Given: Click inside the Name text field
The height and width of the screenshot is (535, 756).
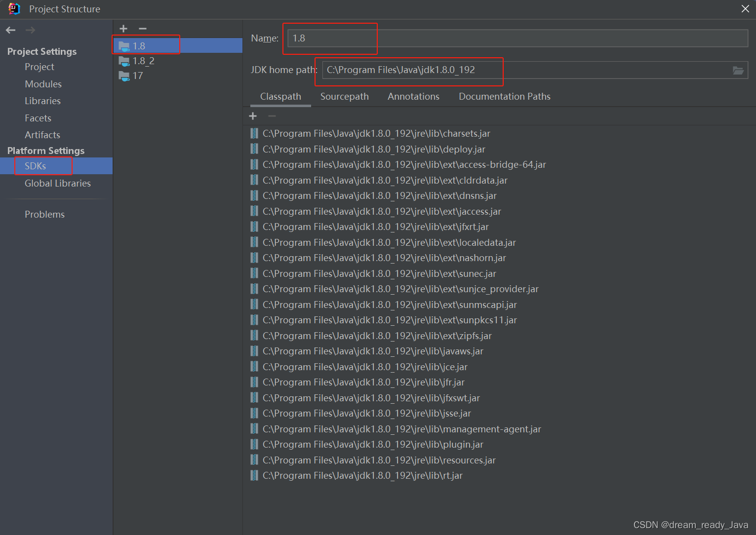Looking at the screenshot, I should (x=330, y=38).
